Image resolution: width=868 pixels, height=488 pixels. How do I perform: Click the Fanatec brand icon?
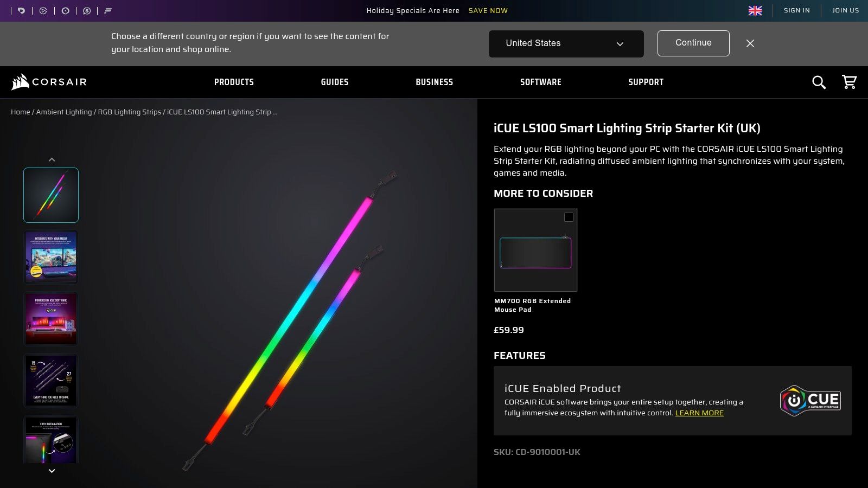coord(108,10)
